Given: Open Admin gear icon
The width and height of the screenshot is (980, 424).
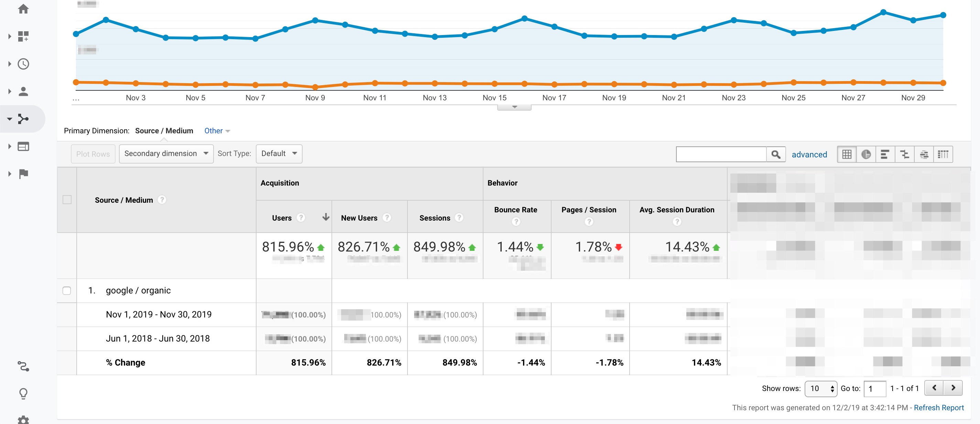Looking at the screenshot, I should [x=24, y=420].
